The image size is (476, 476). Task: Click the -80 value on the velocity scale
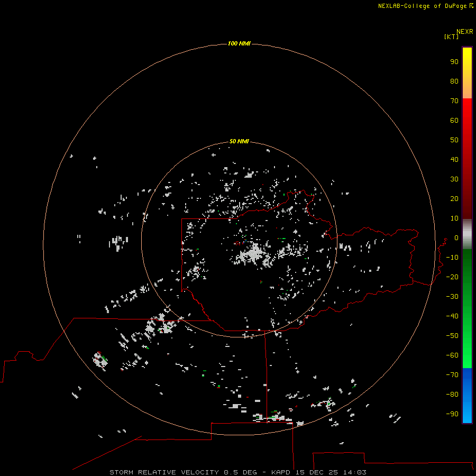click(452, 395)
